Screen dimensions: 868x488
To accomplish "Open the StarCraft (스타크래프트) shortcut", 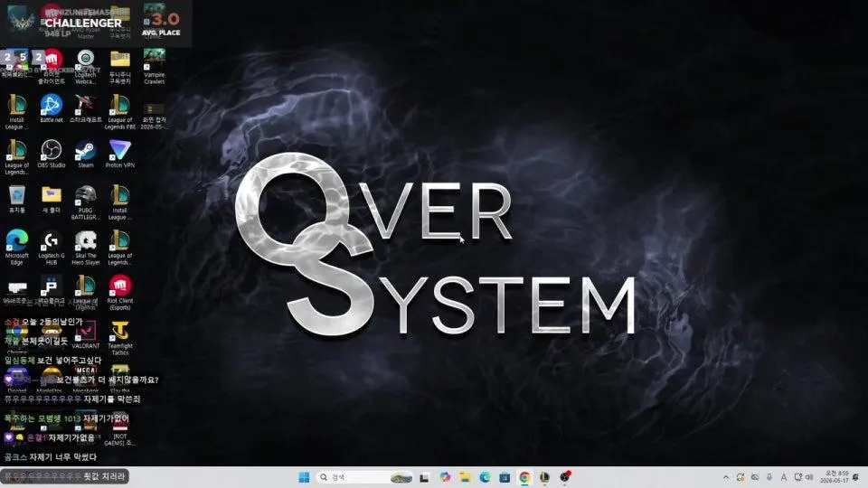I will tap(85, 108).
